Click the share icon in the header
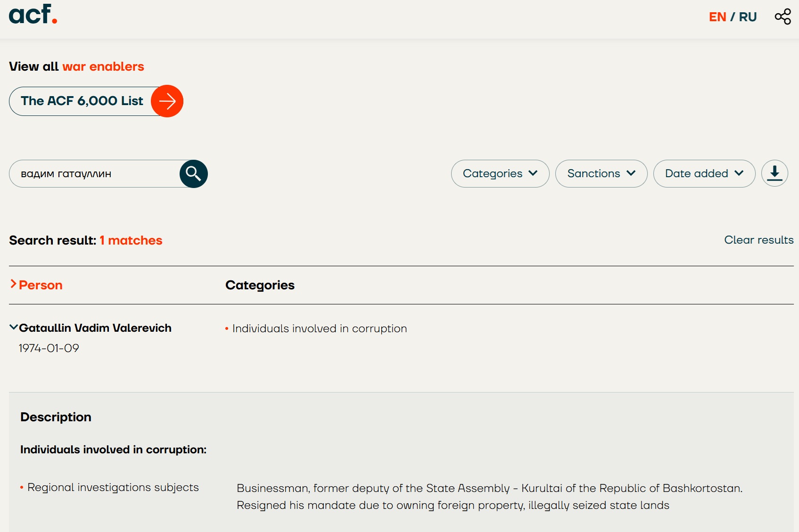 [x=783, y=16]
